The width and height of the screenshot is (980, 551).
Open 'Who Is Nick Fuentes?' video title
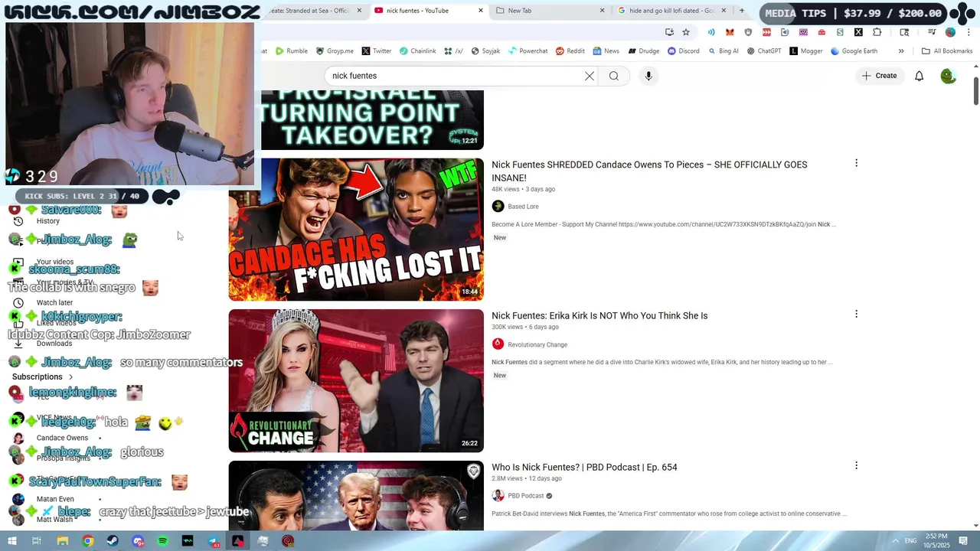(584, 467)
